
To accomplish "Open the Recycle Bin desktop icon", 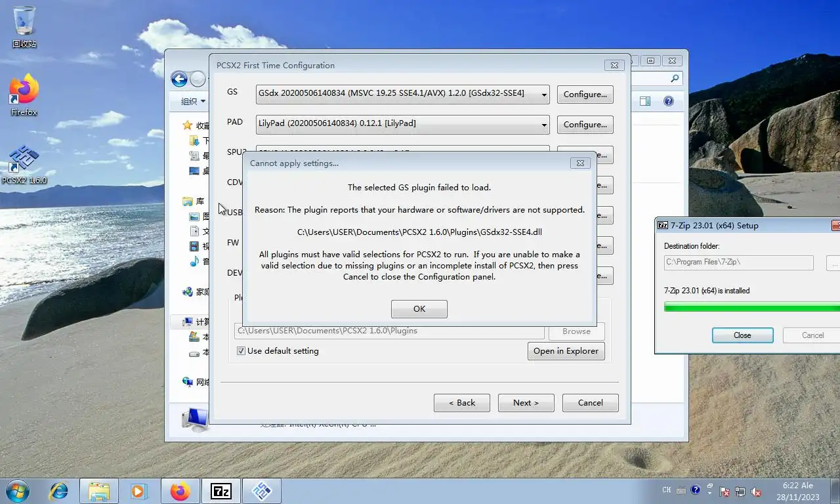I will tap(24, 27).
